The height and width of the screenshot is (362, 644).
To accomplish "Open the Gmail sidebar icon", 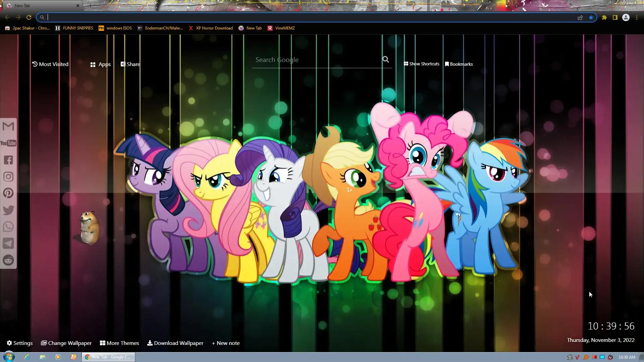I will [8, 126].
